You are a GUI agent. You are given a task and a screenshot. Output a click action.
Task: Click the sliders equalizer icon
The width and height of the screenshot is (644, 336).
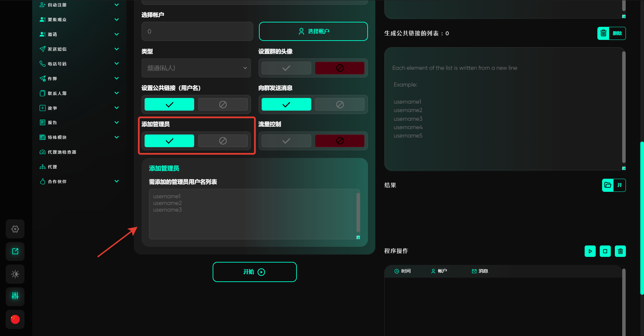pos(15,296)
